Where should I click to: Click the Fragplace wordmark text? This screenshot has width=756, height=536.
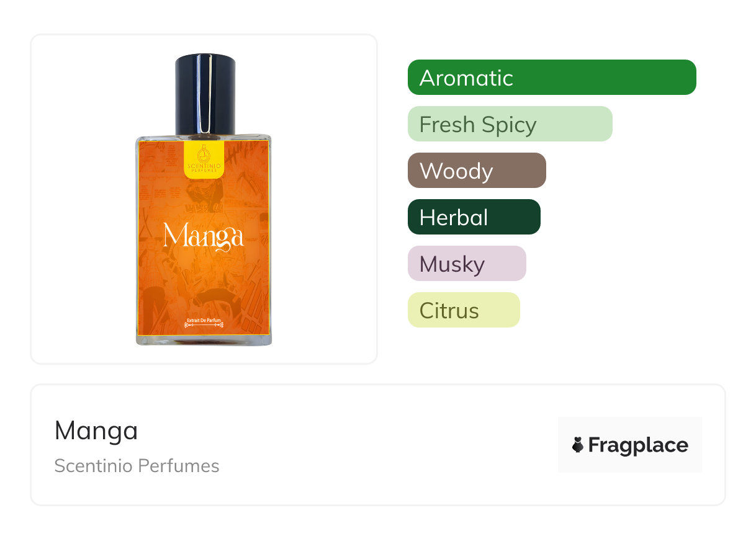tap(638, 445)
